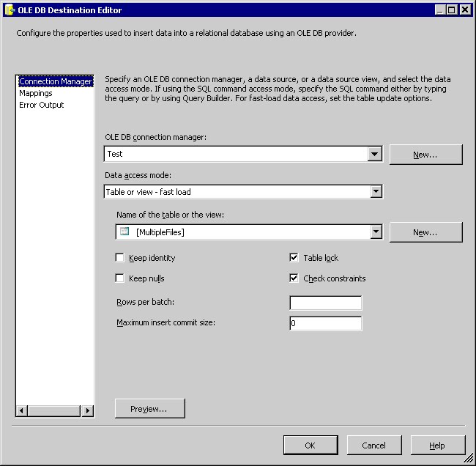Screen dimensions: 476x466
Task: Open Help for this dialog
Action: coord(438,445)
